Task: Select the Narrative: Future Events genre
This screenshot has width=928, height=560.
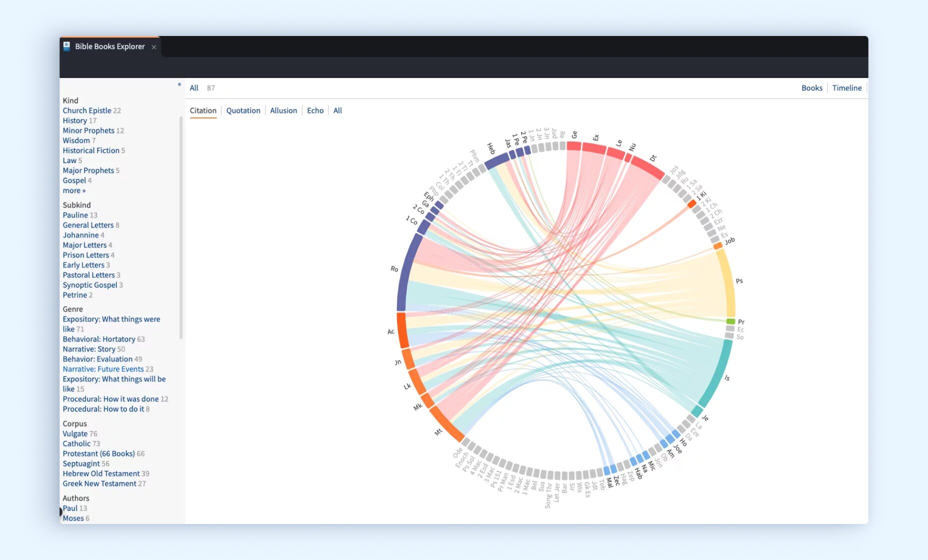Action: point(103,369)
